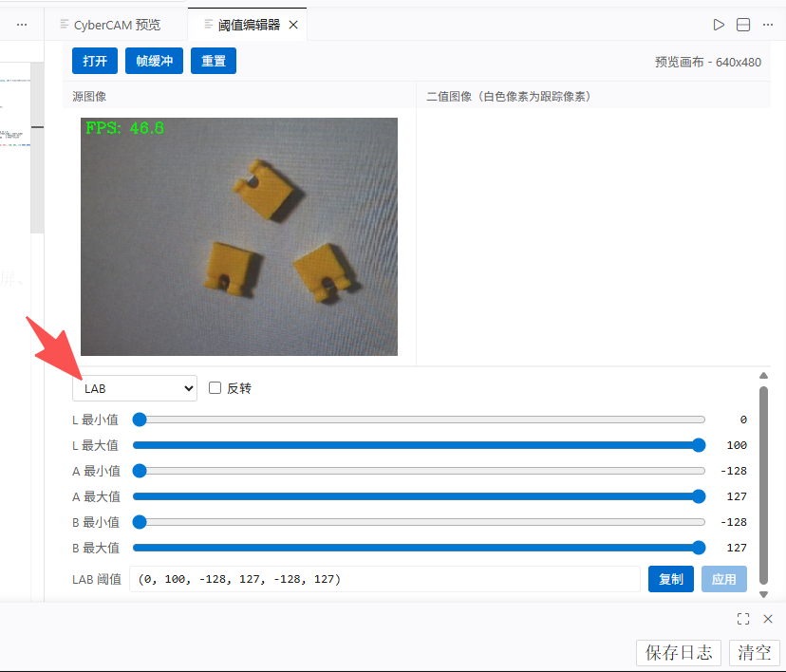Click the scroll down arrow of the settings panel
786x672 pixels.
763,595
